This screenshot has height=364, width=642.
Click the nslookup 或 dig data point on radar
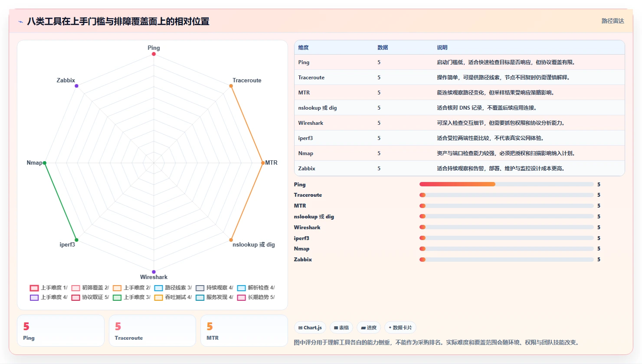coord(231,240)
